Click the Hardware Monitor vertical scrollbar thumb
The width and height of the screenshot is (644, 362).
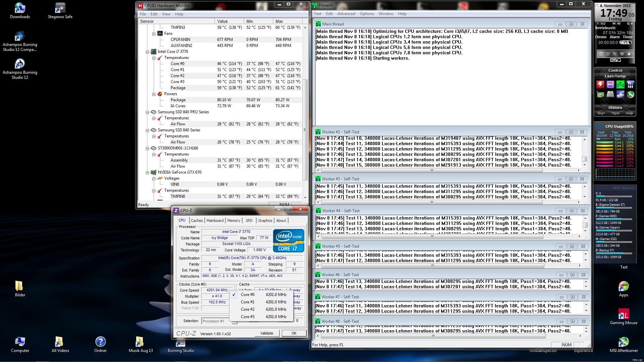click(305, 129)
